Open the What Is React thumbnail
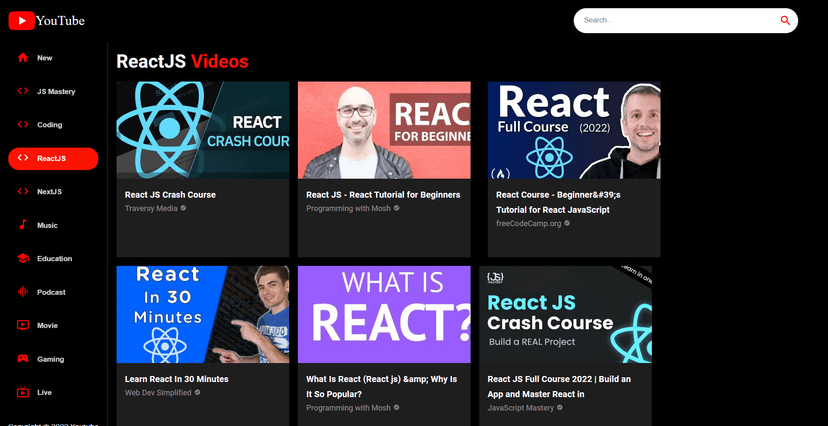Image resolution: width=828 pixels, height=426 pixels. 384,315
